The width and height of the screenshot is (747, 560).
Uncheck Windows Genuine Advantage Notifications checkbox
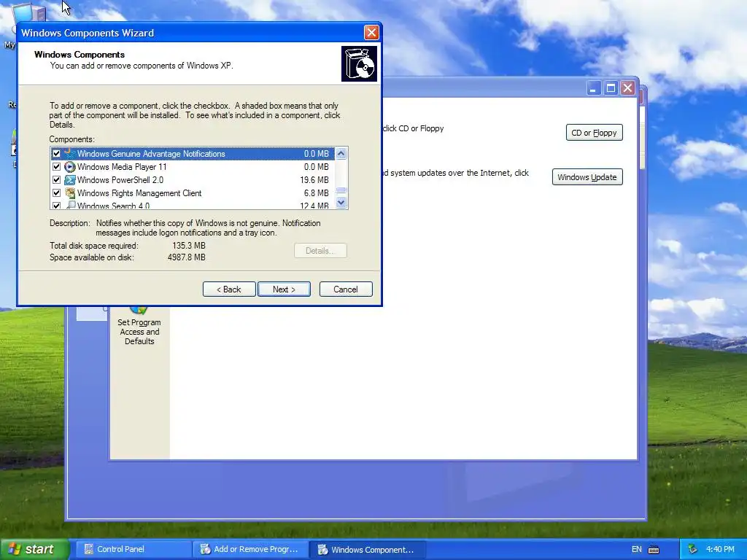56,154
